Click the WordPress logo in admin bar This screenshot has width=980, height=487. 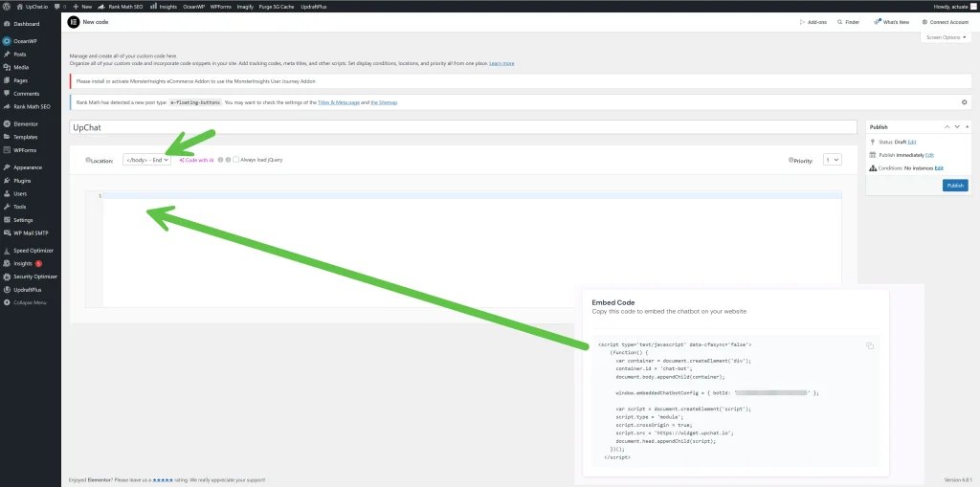[7, 6]
